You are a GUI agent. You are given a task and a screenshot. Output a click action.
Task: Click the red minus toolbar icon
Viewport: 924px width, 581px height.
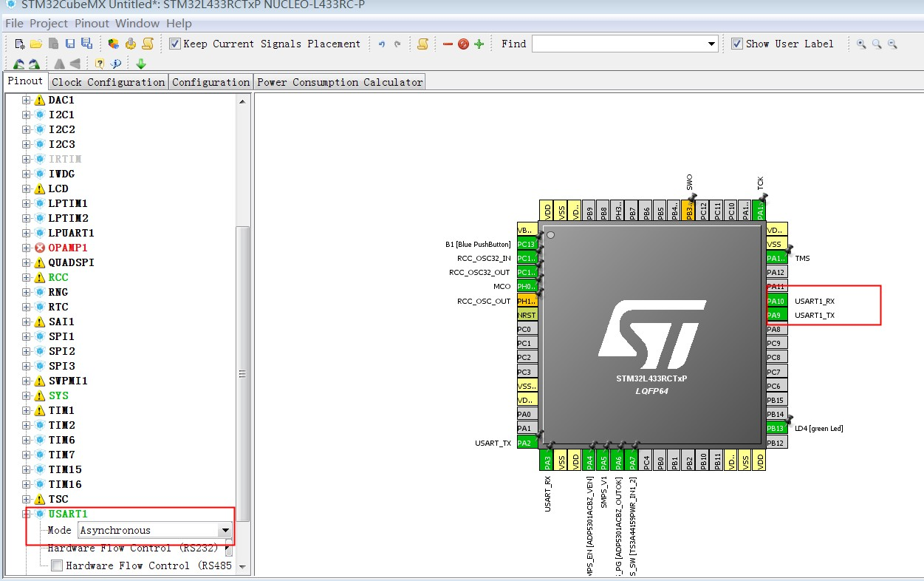pyautogui.click(x=448, y=44)
